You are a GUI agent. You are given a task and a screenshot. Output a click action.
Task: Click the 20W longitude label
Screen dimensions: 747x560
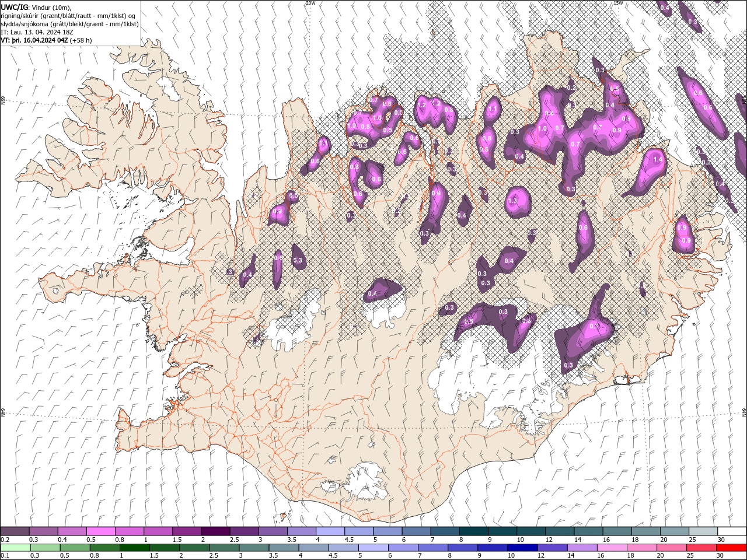[310, 3]
